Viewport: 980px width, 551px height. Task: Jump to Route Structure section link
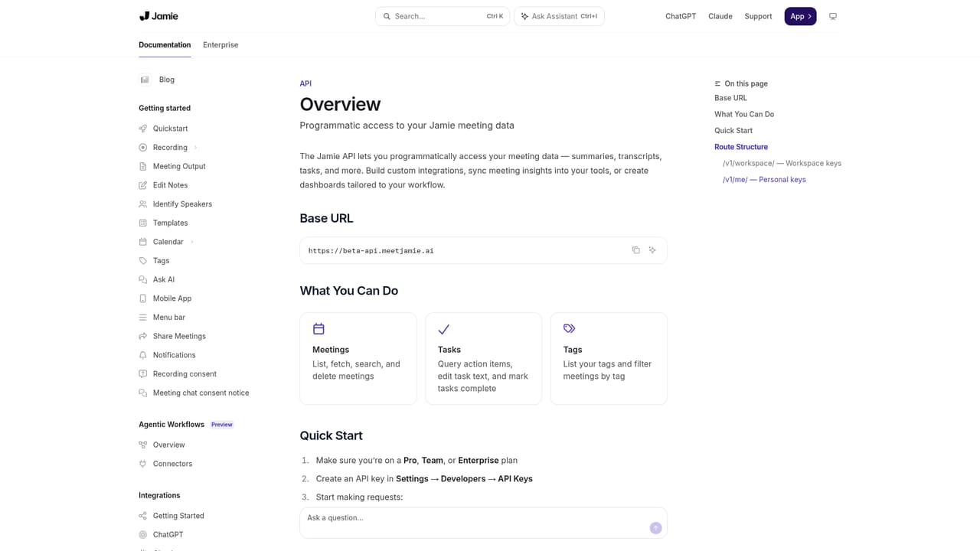pyautogui.click(x=741, y=147)
